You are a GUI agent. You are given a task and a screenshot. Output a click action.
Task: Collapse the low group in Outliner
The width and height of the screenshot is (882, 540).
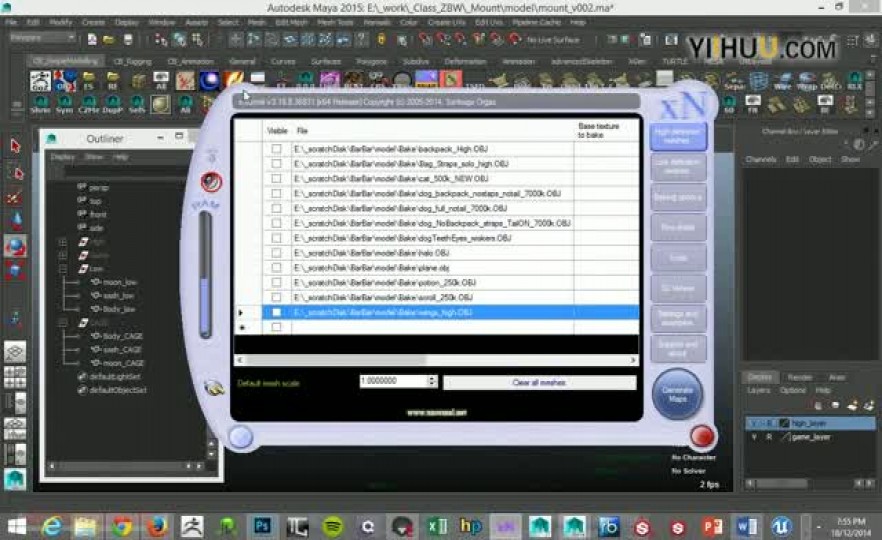pos(62,269)
